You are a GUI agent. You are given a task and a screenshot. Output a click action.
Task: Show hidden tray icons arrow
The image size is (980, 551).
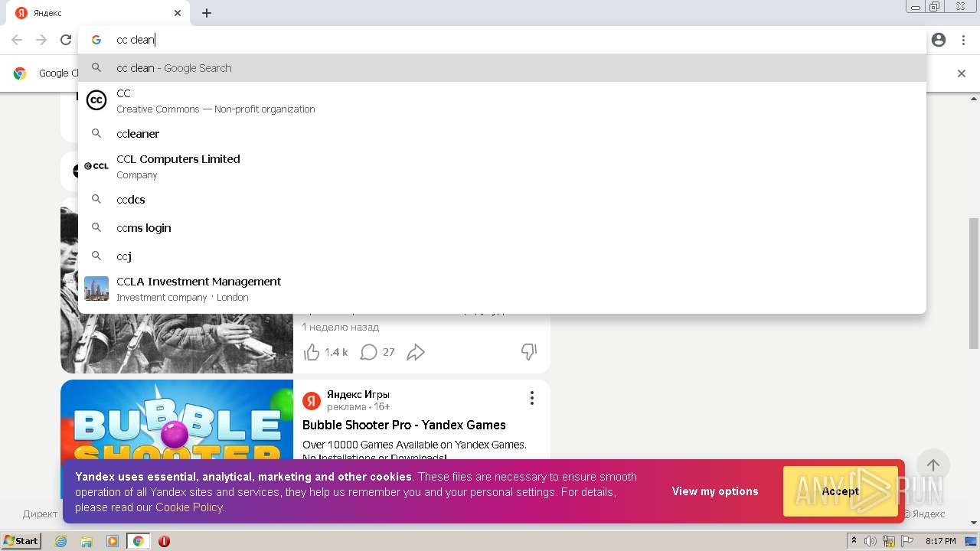854,541
